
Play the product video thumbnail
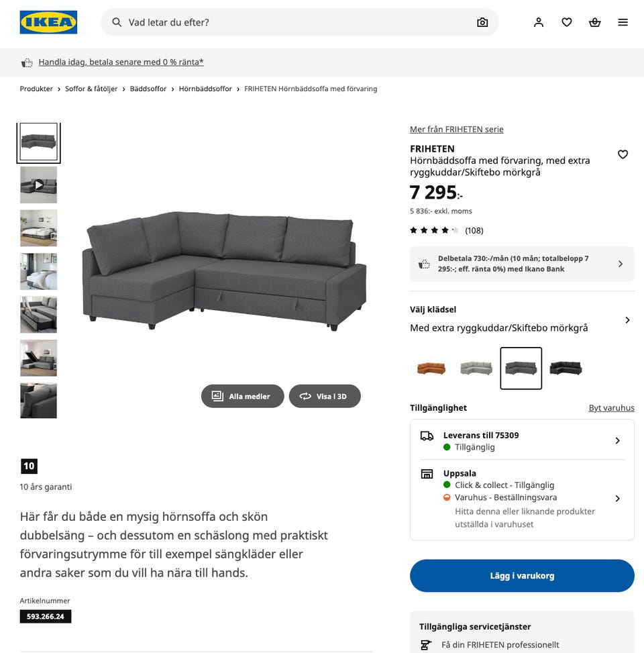(39, 185)
